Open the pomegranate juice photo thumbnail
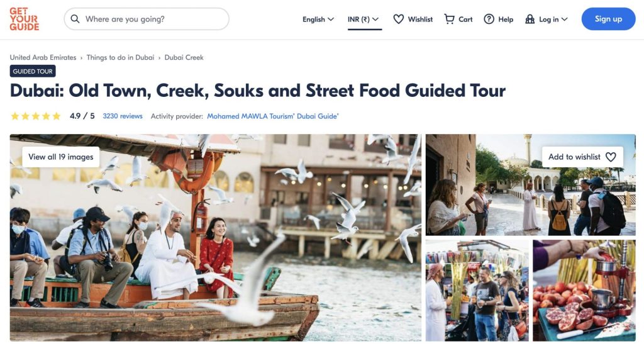The image size is (644, 346). pyautogui.click(x=584, y=290)
